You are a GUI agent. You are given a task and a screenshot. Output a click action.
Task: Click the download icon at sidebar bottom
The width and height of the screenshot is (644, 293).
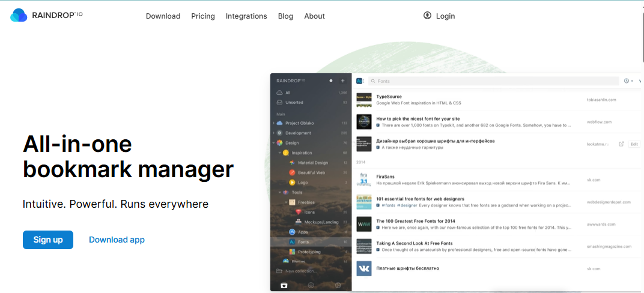click(311, 286)
